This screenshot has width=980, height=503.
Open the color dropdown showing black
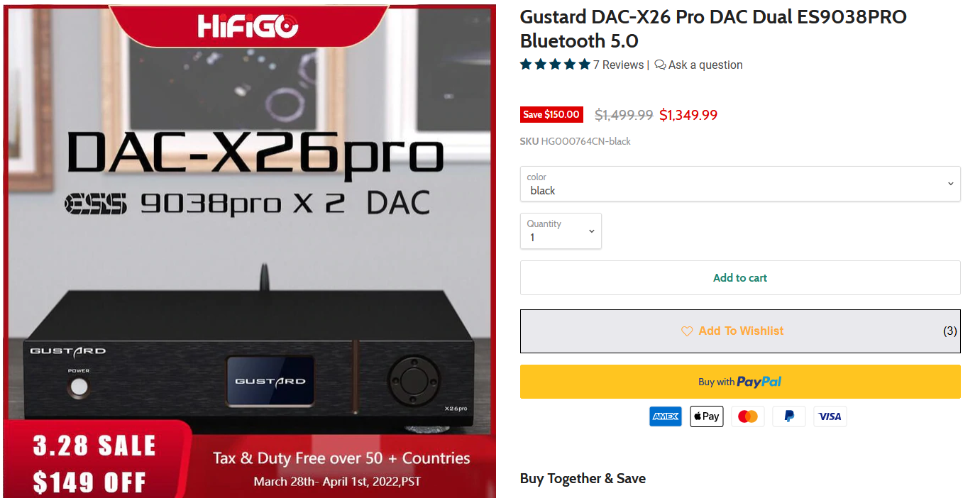(x=740, y=184)
